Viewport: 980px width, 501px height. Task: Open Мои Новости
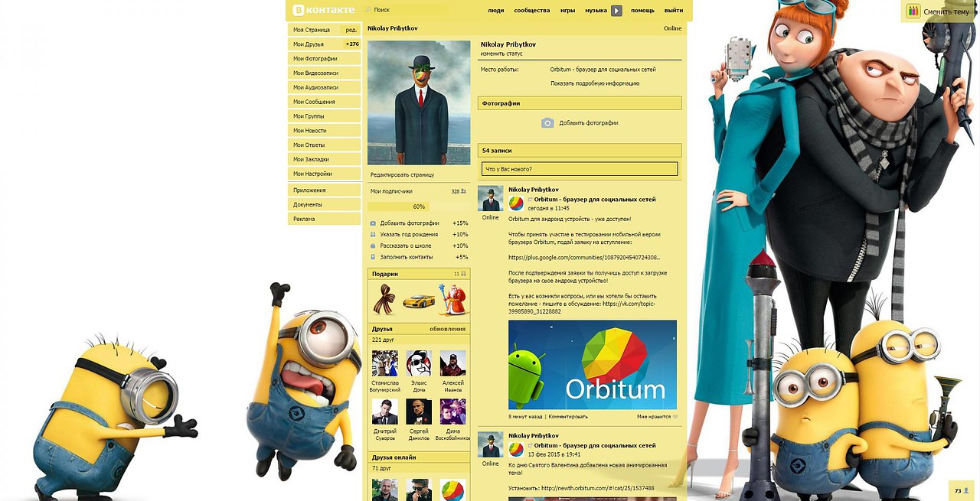(x=325, y=131)
